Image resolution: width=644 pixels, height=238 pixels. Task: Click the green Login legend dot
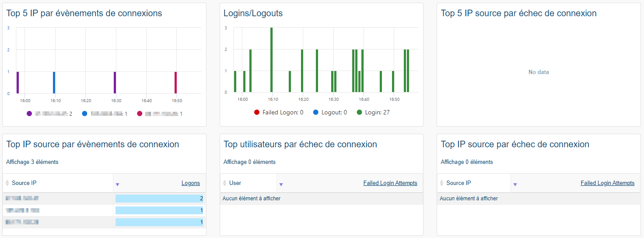point(359,113)
